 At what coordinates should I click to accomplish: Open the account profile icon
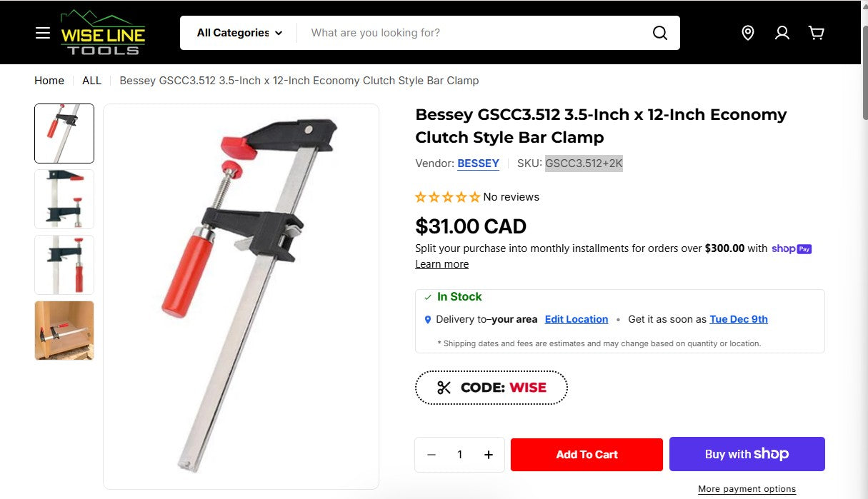point(782,32)
